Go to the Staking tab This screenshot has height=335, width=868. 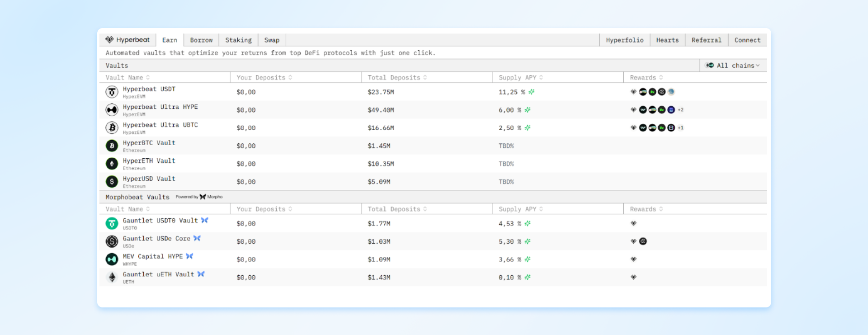tap(238, 40)
